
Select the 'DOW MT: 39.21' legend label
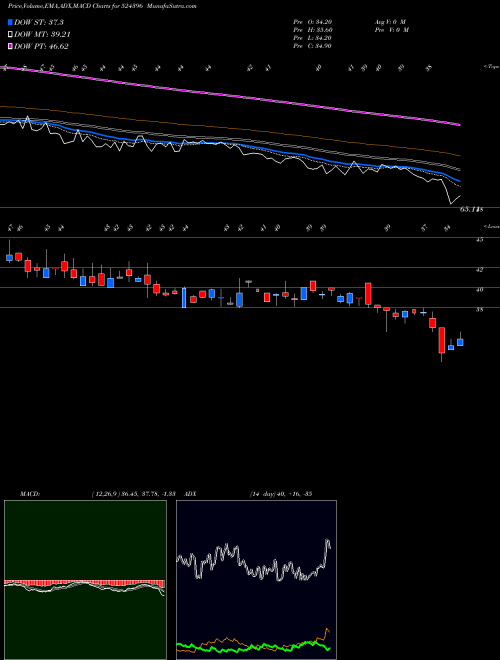[42, 35]
